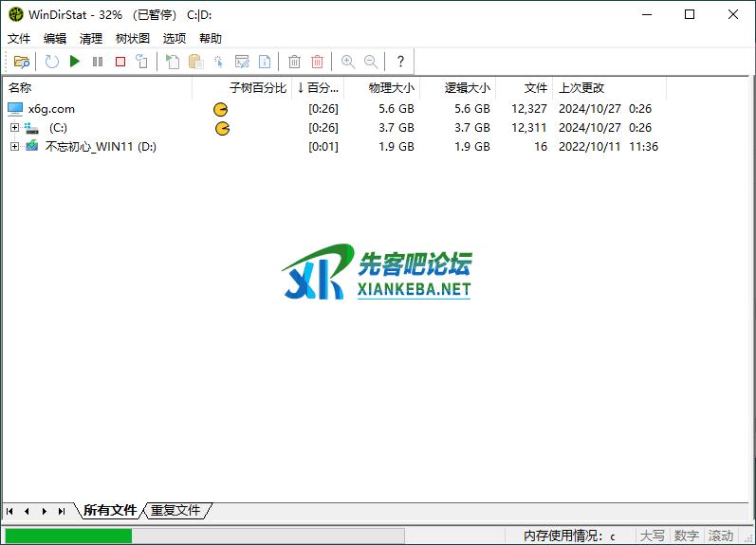Resume the scan with the green play button
Viewport: 756px width, 545px height.
point(74,62)
